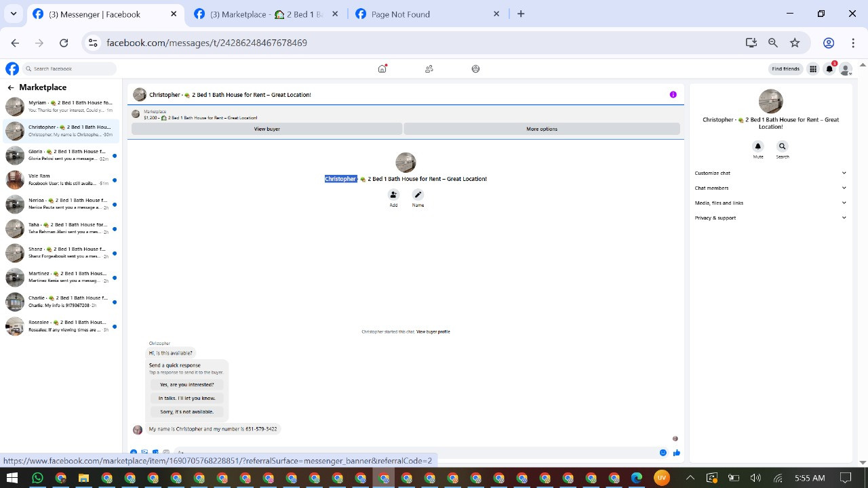Viewport: 868px width, 488px height.
Task: Open Charlie's conversation in the chat list
Action: coord(61,302)
